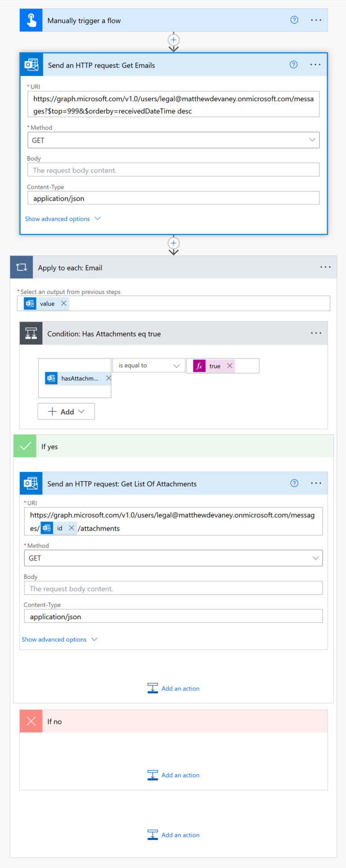Open help for the Get Emails action

coord(293,64)
